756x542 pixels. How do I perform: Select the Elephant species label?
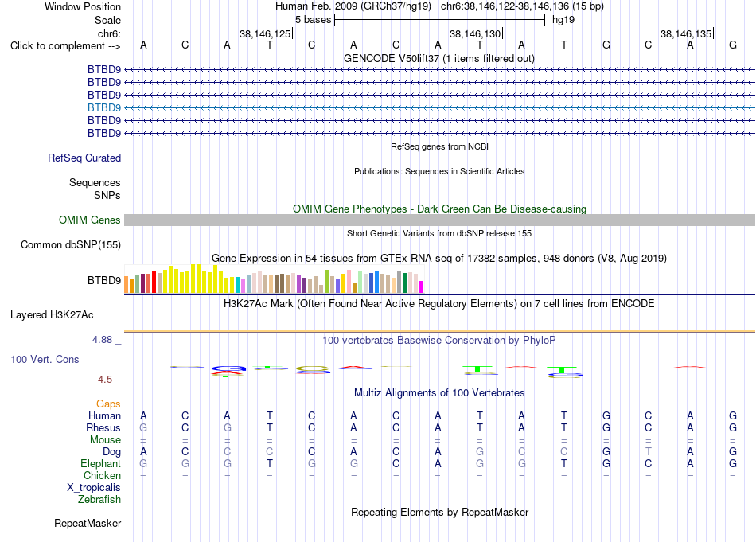(100, 463)
